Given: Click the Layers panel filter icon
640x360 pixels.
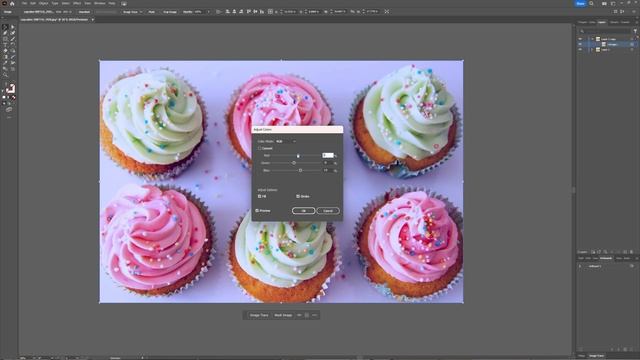Looking at the screenshot, I should 635,31.
